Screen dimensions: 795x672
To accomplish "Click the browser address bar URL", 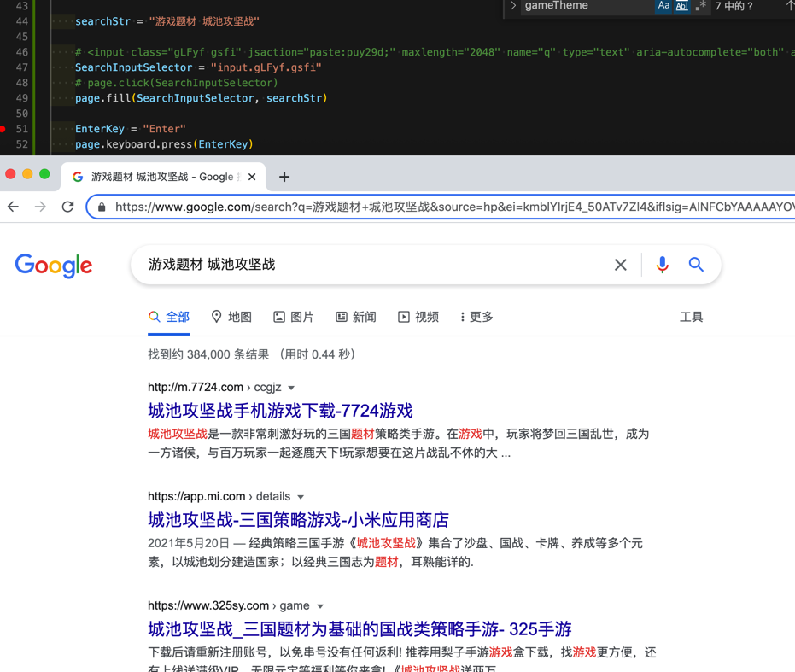I will click(455, 207).
